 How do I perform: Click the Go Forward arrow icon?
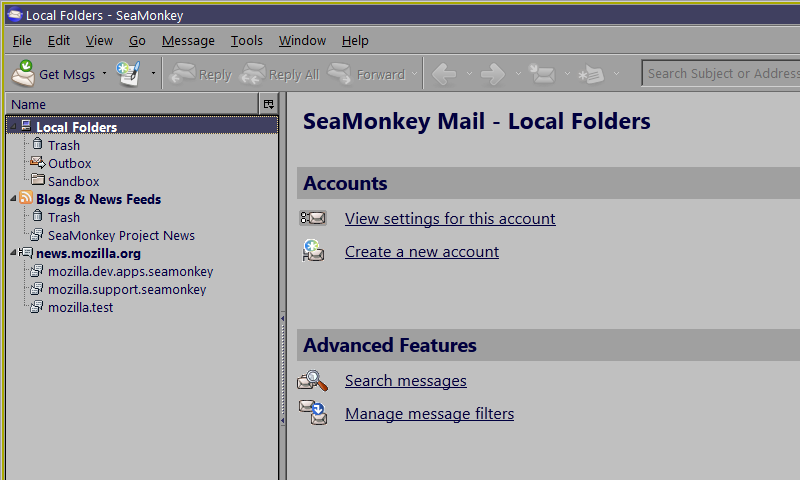(x=493, y=74)
